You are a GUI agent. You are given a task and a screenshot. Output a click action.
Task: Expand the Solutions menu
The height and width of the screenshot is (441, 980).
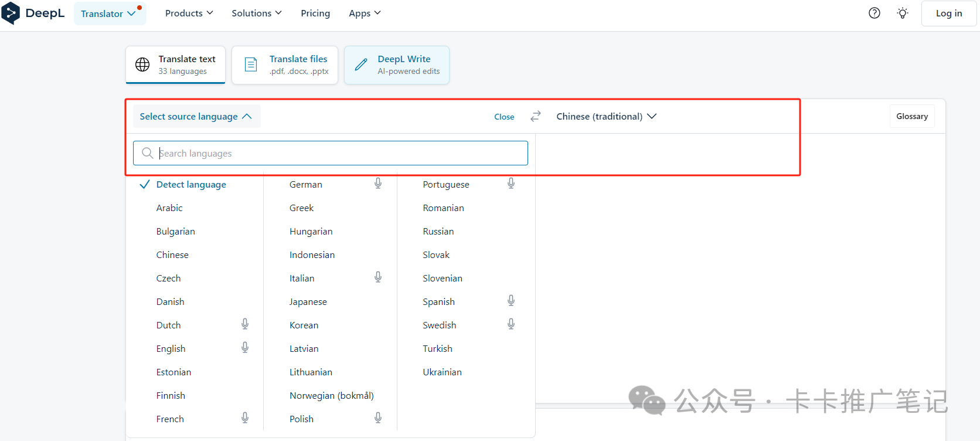(x=257, y=13)
